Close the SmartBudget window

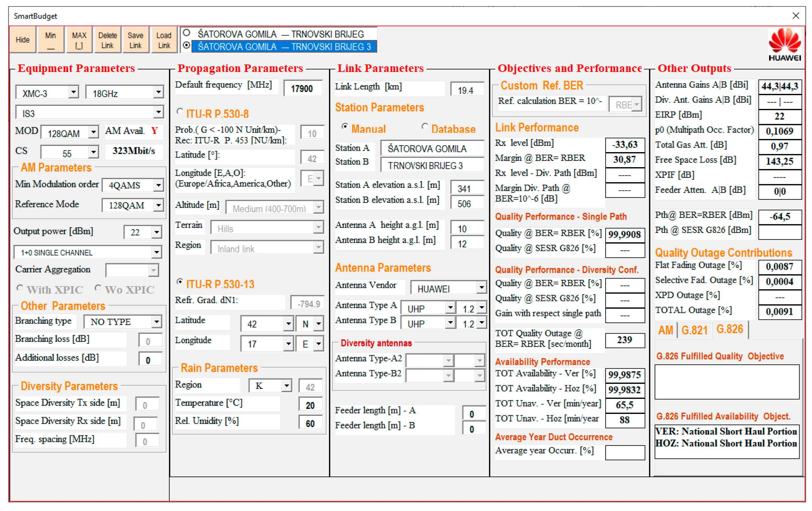point(796,16)
